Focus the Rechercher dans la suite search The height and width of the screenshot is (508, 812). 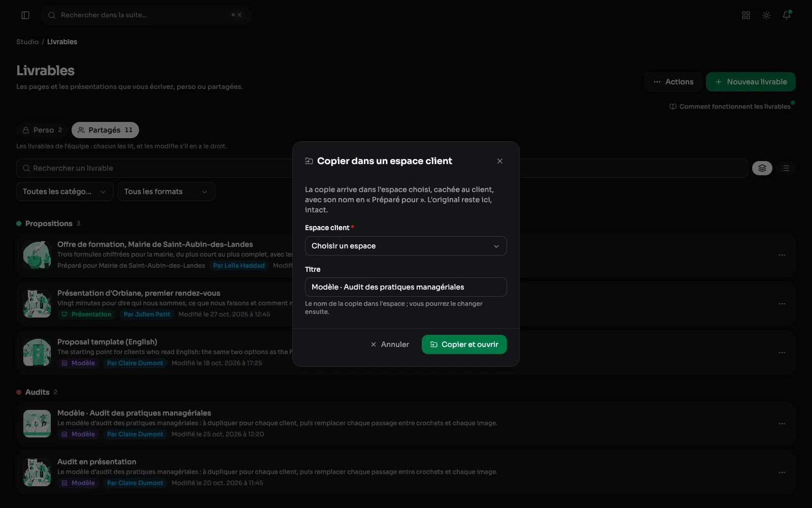point(146,15)
